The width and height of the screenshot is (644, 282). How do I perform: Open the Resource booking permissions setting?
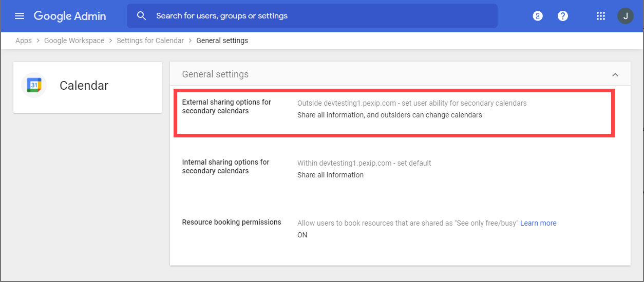tap(232, 222)
